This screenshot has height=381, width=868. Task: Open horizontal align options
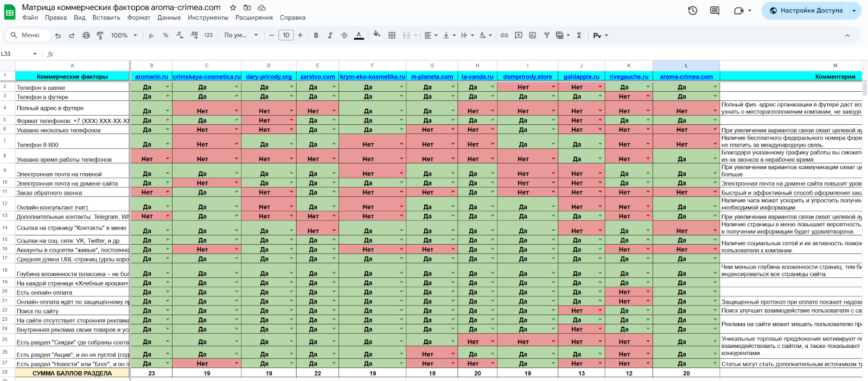pos(431,35)
